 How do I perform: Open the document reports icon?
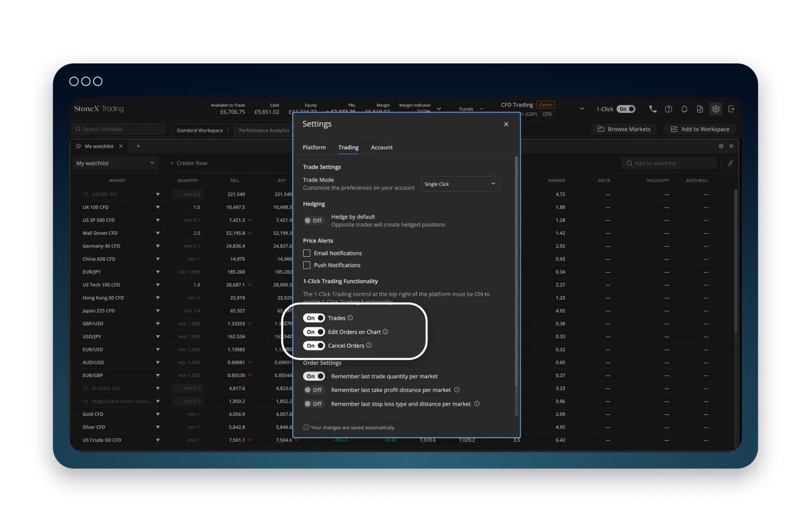coord(700,109)
